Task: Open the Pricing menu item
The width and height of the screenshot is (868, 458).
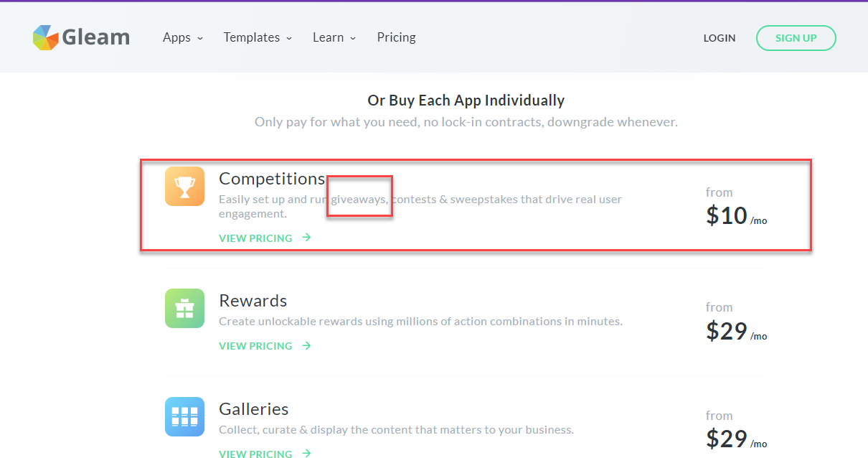Action: click(396, 37)
